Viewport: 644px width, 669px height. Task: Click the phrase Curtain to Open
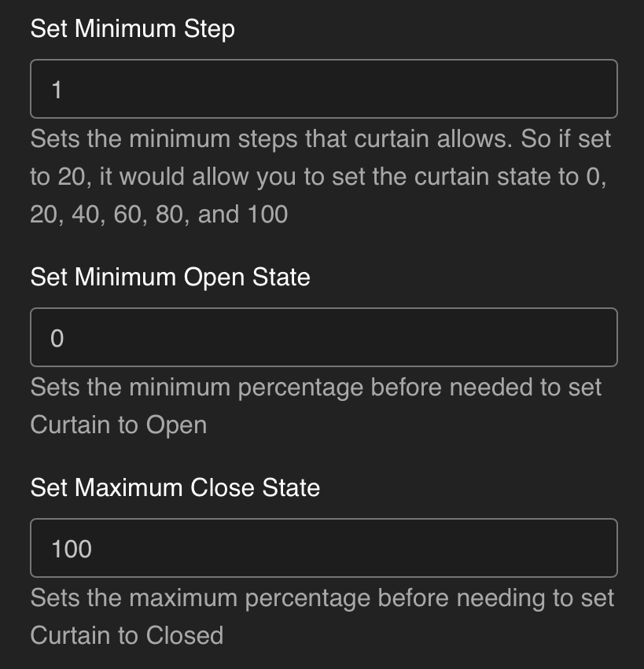click(x=118, y=425)
